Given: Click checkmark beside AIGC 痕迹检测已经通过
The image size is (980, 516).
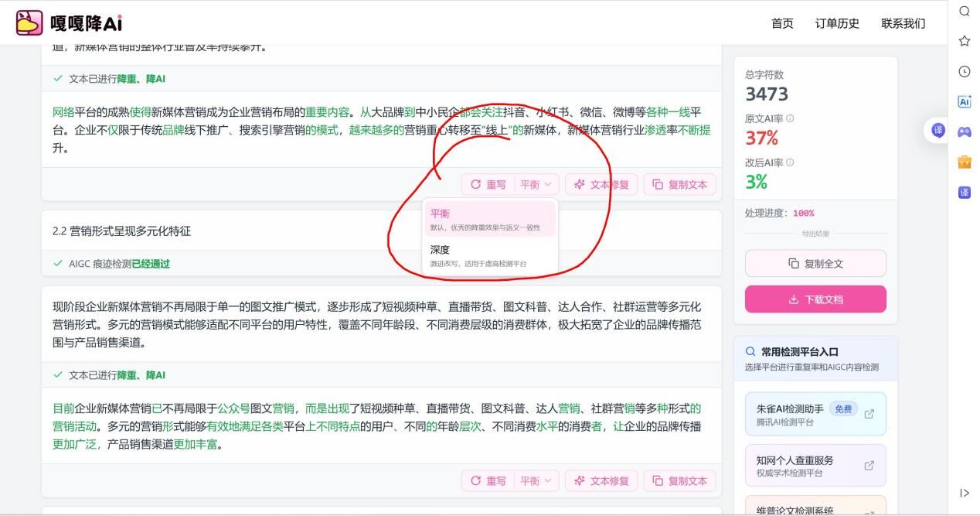Looking at the screenshot, I should click(x=58, y=264).
